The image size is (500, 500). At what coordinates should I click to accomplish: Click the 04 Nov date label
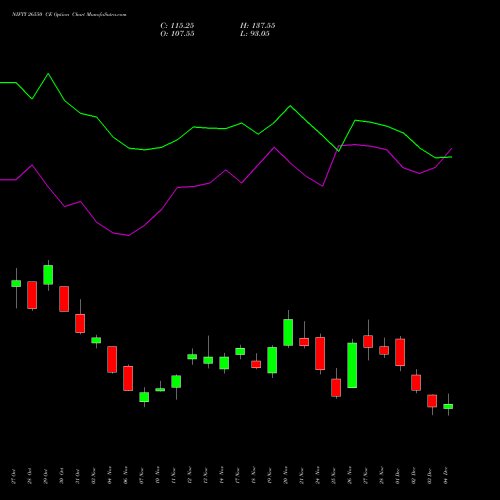tap(110, 475)
